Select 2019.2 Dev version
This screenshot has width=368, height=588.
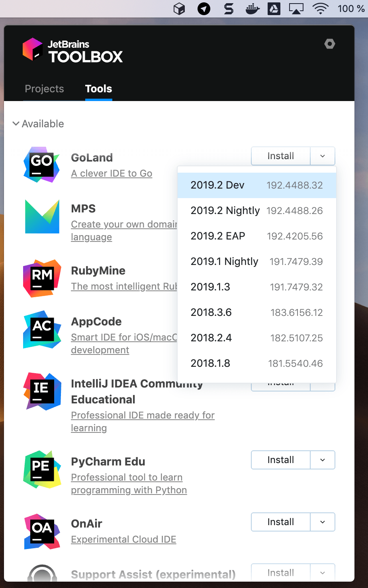coord(257,185)
